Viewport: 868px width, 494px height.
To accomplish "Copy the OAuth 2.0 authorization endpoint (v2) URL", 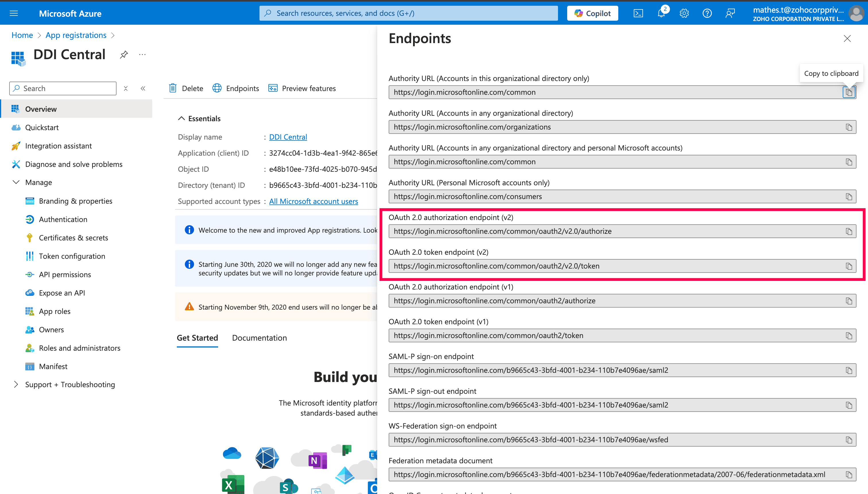I will tap(849, 231).
